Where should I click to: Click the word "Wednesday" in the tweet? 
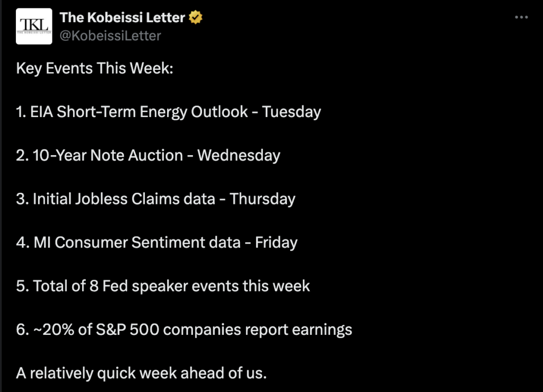[x=239, y=155]
